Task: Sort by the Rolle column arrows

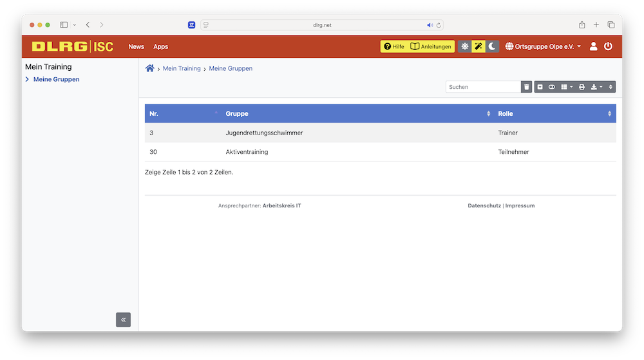Action: [x=609, y=114]
